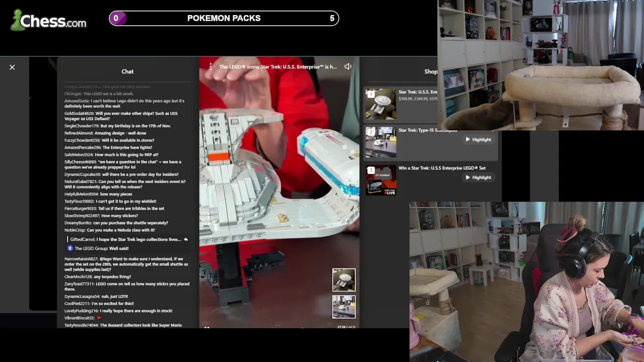
Task: Click DynamicCupcake39's pre-order day message
Action: pyautogui.click(x=121, y=174)
